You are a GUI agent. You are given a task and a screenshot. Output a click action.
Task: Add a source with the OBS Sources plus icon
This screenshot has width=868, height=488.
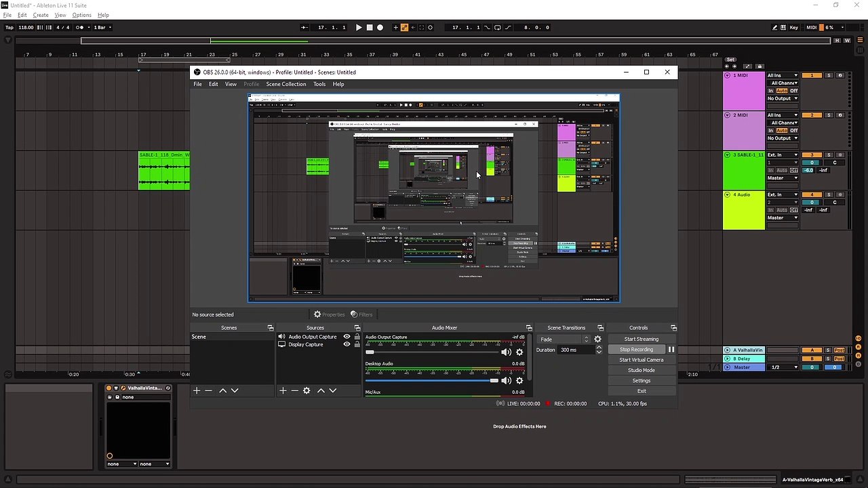pyautogui.click(x=283, y=390)
